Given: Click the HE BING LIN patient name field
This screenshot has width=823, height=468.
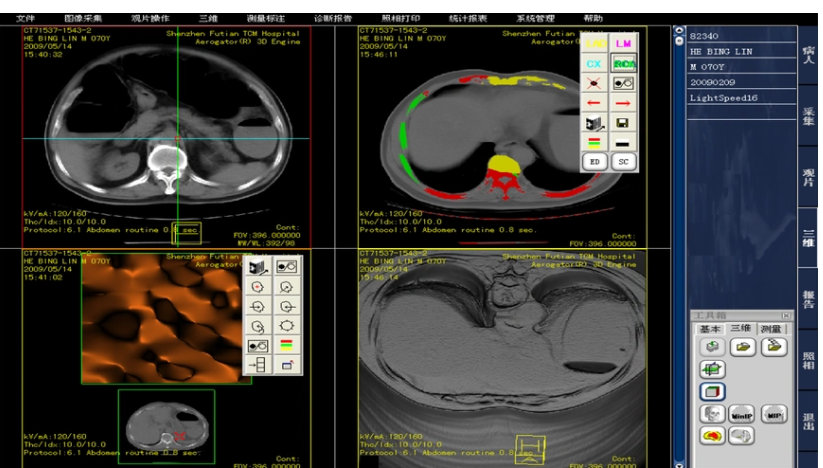Looking at the screenshot, I should 741,51.
